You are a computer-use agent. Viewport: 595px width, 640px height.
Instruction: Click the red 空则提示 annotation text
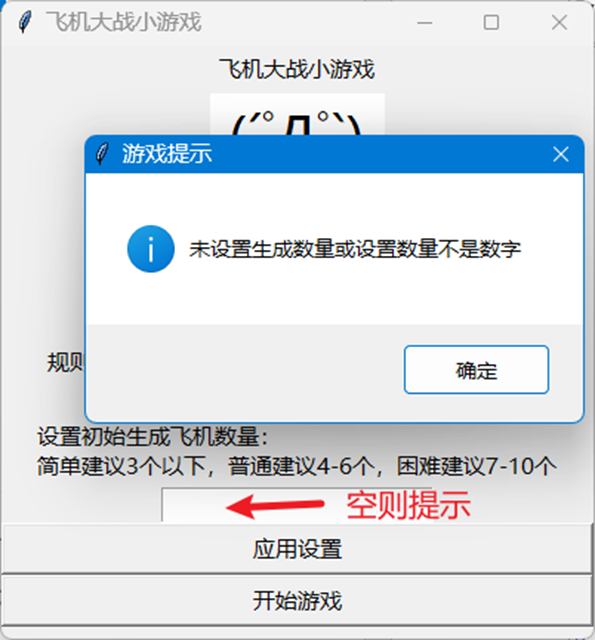[x=409, y=505]
